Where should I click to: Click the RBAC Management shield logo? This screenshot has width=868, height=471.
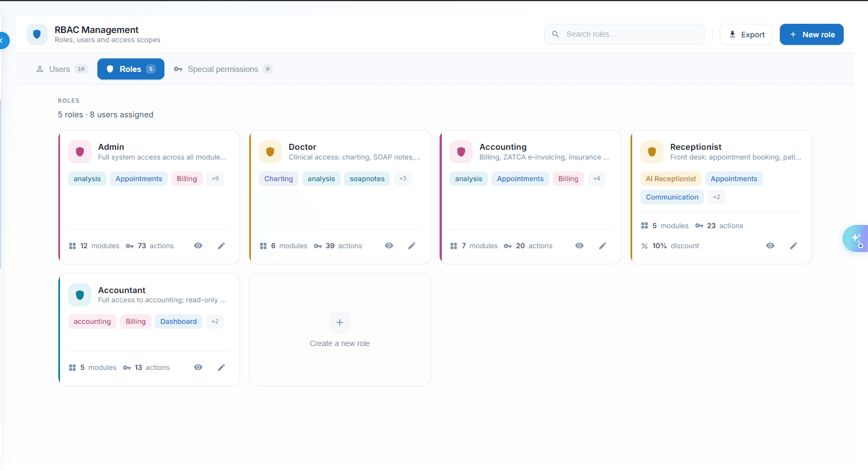pos(37,34)
